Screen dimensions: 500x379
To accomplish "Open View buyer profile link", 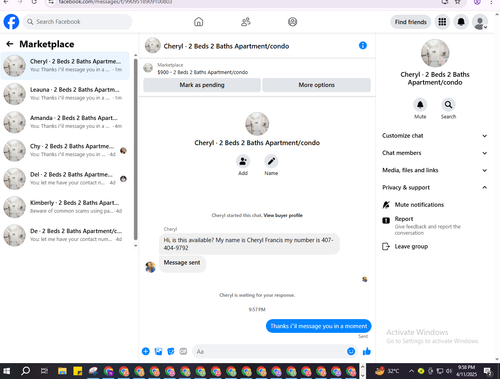I will pos(283,215).
